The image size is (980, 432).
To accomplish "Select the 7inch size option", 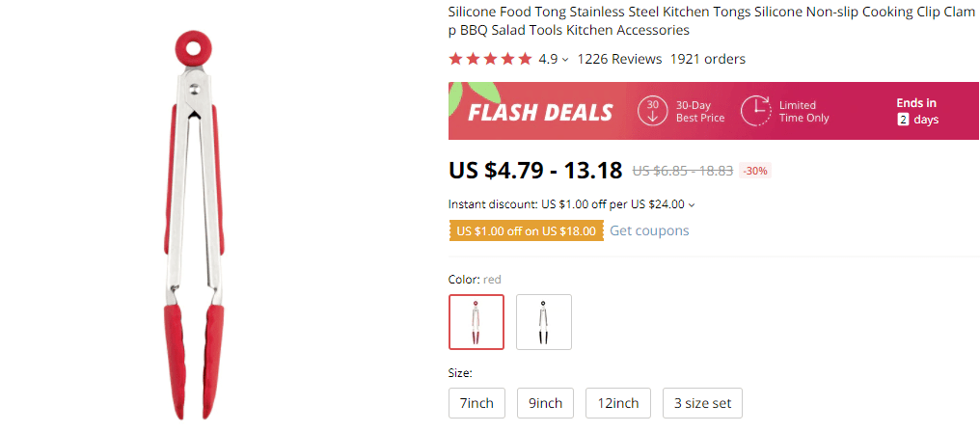I will coord(477,403).
